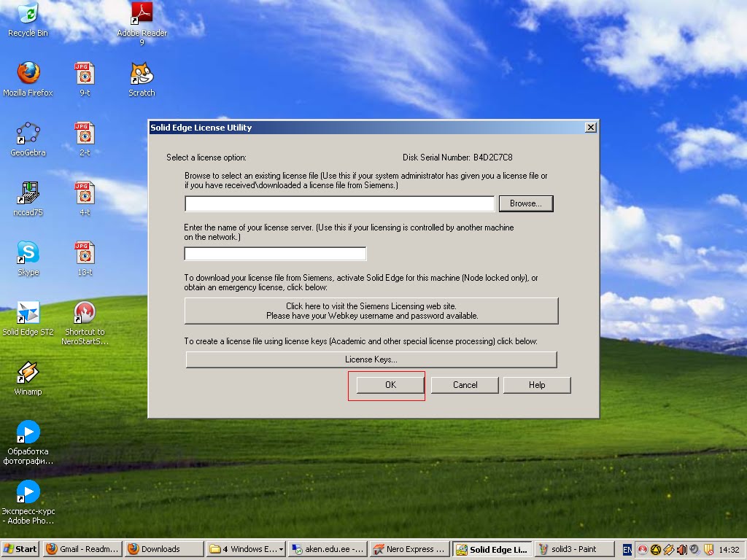Click the License Keys... button
The width and height of the screenshot is (747, 560).
click(x=371, y=359)
